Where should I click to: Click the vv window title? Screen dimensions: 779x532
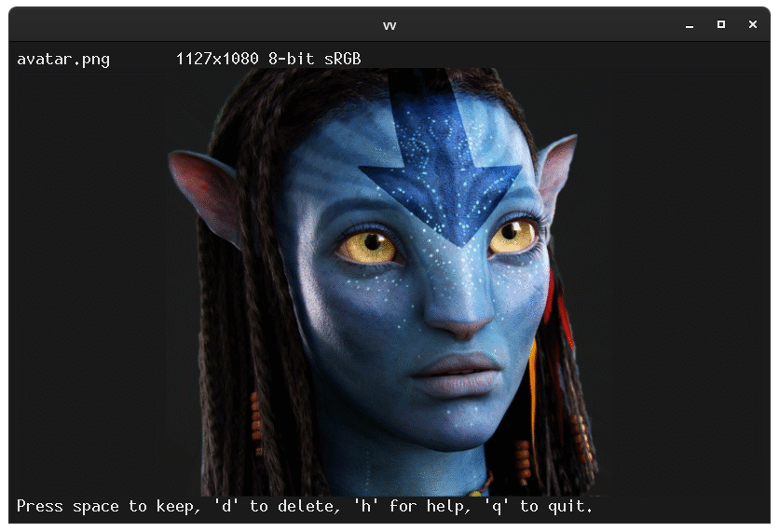point(389,25)
